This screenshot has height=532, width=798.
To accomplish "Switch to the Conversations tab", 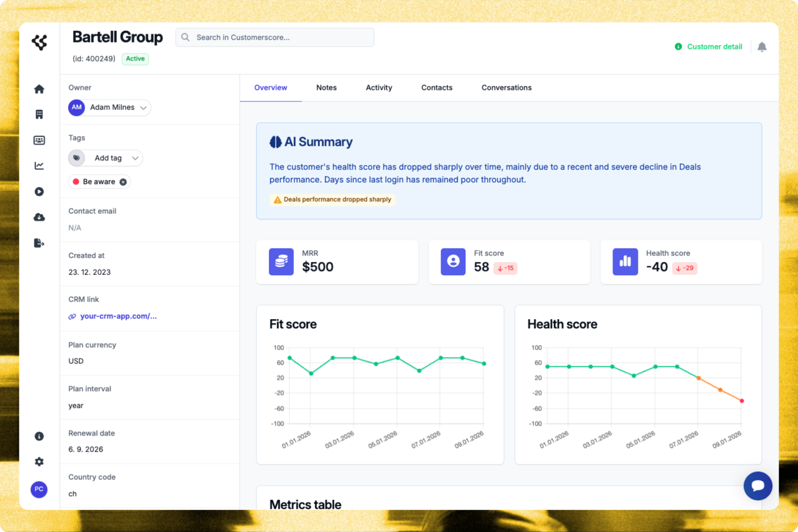I will tap(506, 87).
